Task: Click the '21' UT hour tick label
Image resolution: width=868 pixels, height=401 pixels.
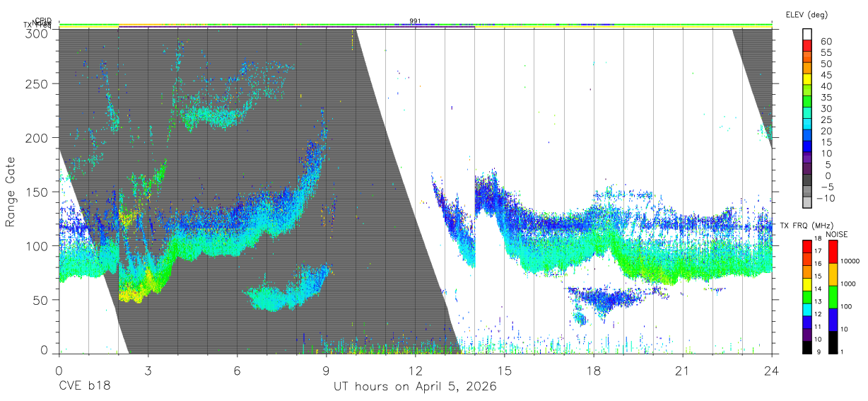Action: click(682, 371)
